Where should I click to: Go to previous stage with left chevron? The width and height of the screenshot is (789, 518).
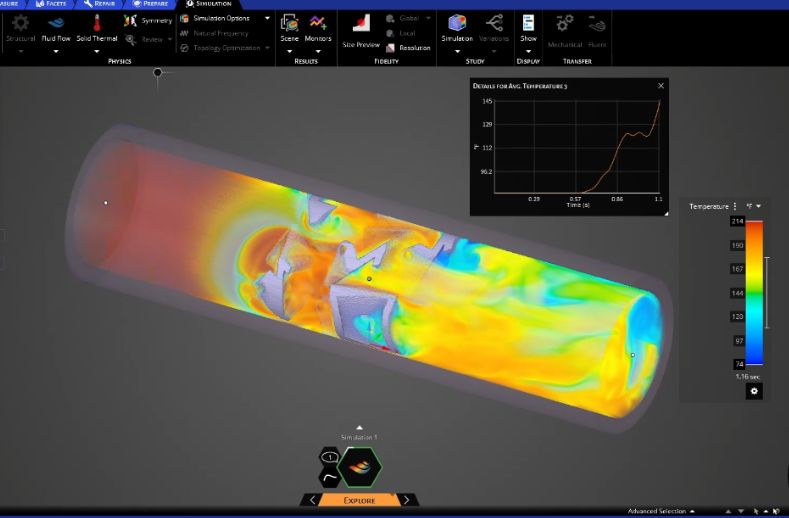[312, 500]
